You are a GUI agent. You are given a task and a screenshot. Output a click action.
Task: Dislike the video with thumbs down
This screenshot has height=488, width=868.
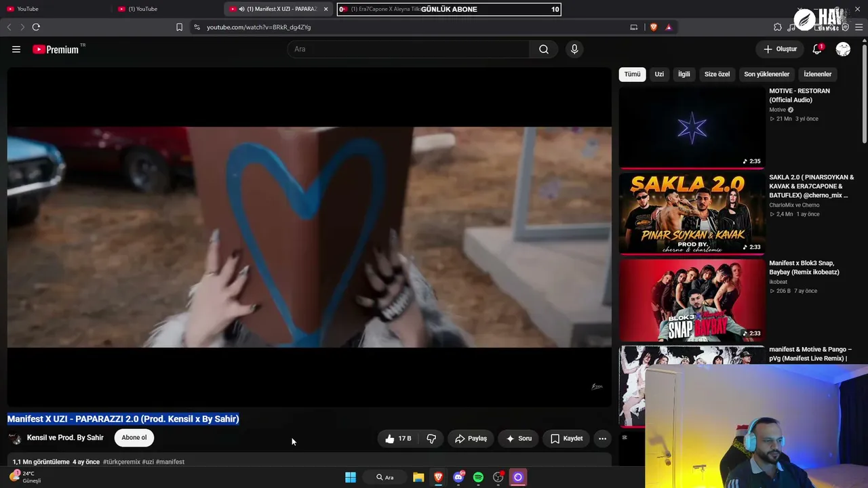tap(431, 439)
